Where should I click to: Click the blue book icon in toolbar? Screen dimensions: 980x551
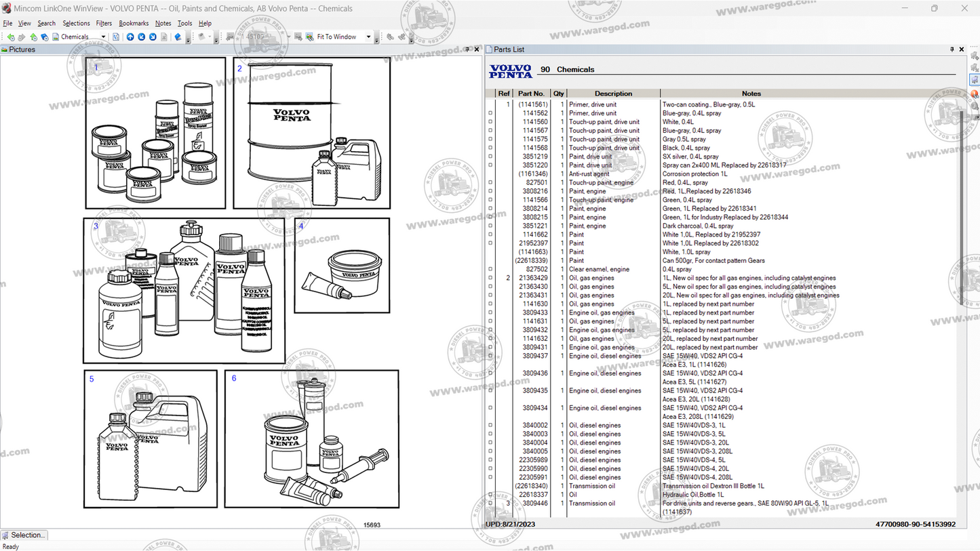(178, 37)
